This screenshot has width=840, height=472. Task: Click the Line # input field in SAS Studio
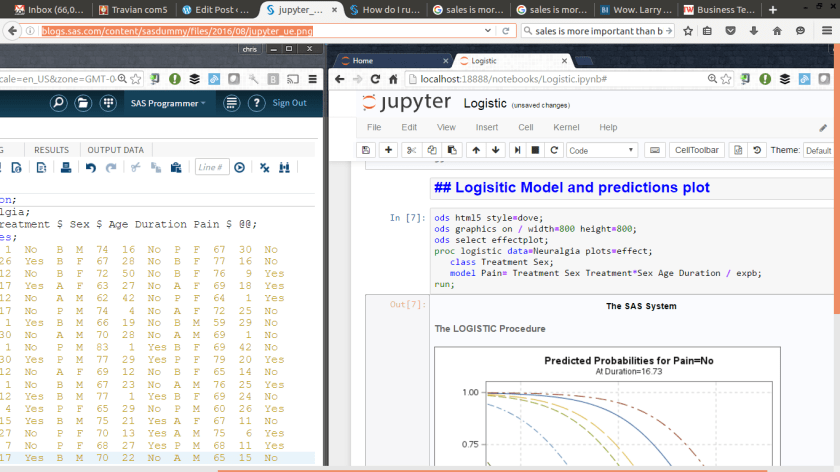pyautogui.click(x=212, y=167)
